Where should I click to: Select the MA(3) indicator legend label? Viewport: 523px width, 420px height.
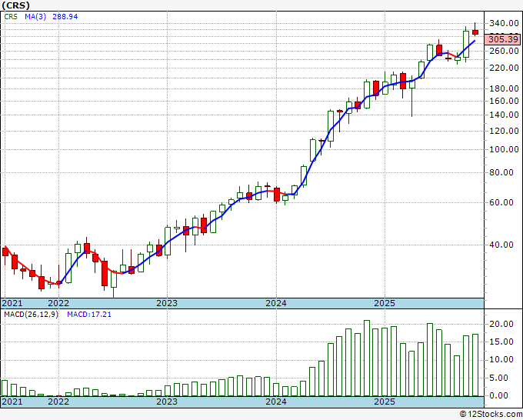[x=37, y=15]
